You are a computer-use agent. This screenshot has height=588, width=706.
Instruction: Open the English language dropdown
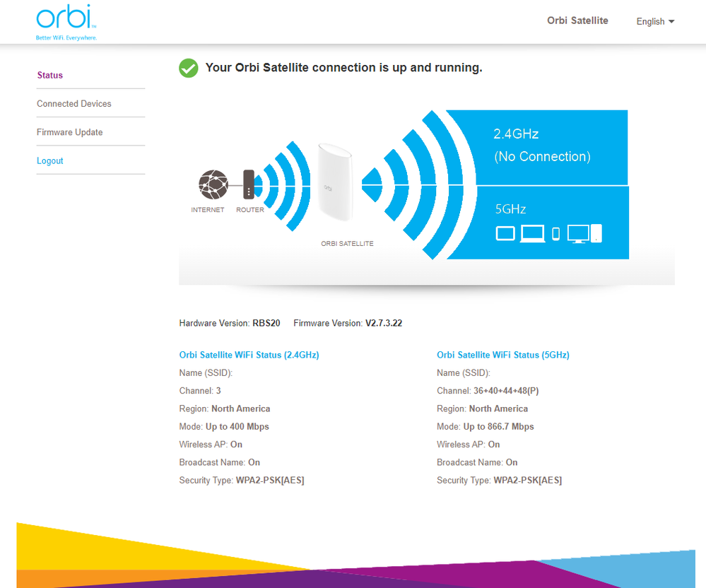click(x=655, y=22)
